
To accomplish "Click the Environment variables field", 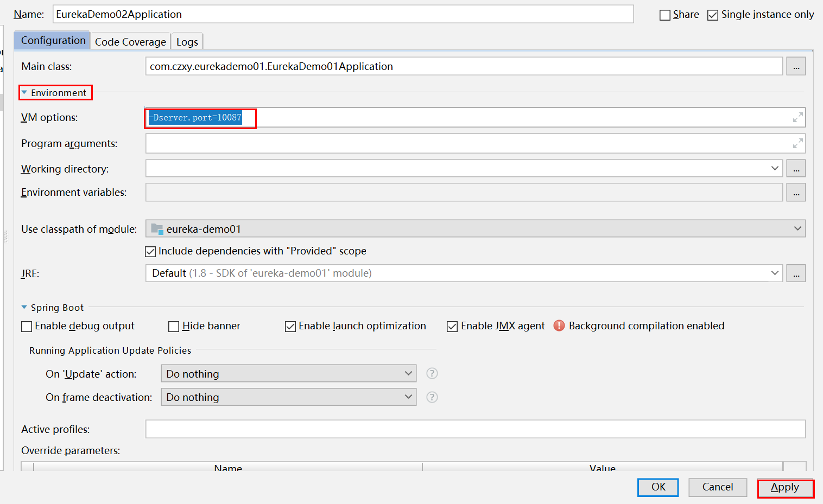I will click(464, 192).
